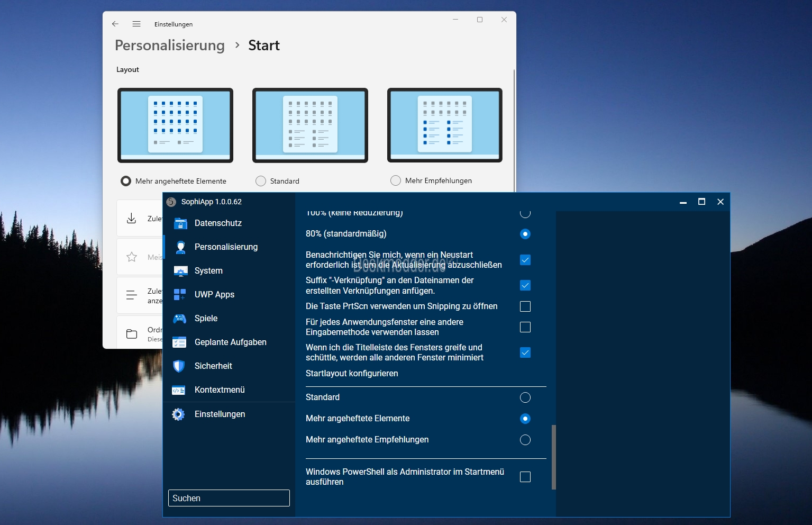
Task: Click the SophiApp logo in title bar
Action: tap(171, 202)
